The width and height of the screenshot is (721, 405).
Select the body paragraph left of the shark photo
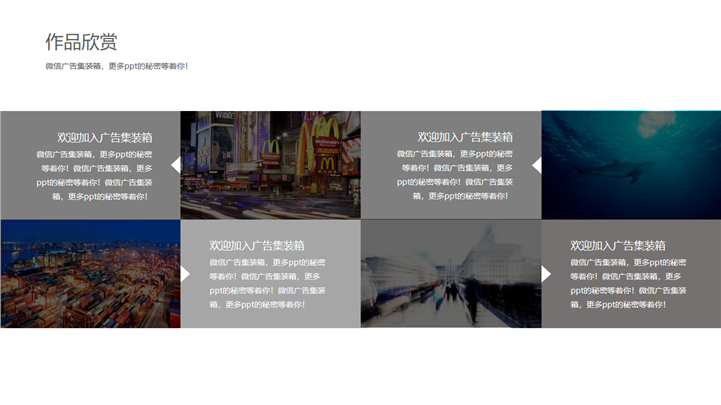tap(456, 176)
